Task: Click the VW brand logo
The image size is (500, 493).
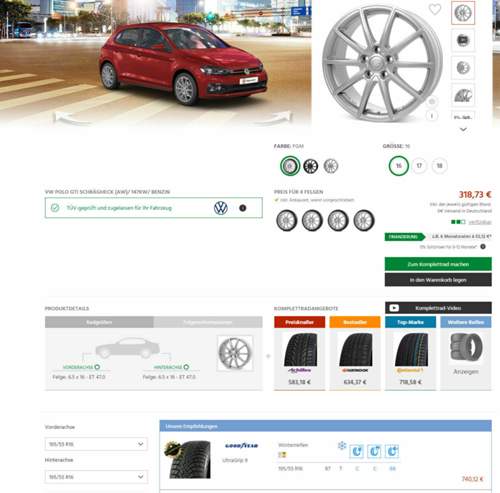Action: (x=221, y=208)
